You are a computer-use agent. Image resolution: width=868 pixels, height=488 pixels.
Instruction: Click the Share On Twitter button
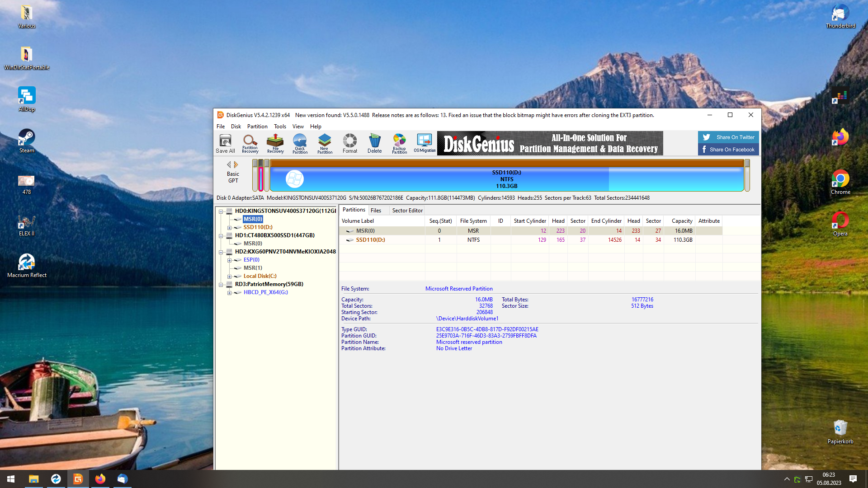(728, 137)
